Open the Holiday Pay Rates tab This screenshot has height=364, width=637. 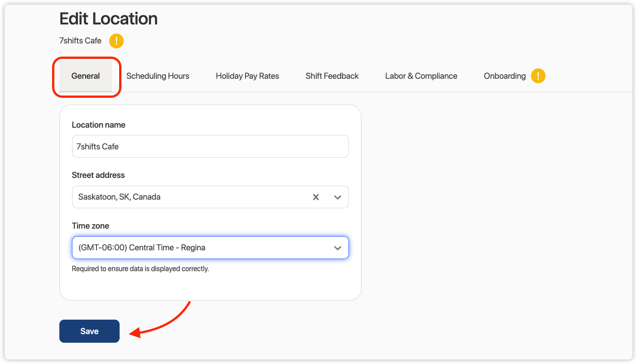click(x=247, y=76)
